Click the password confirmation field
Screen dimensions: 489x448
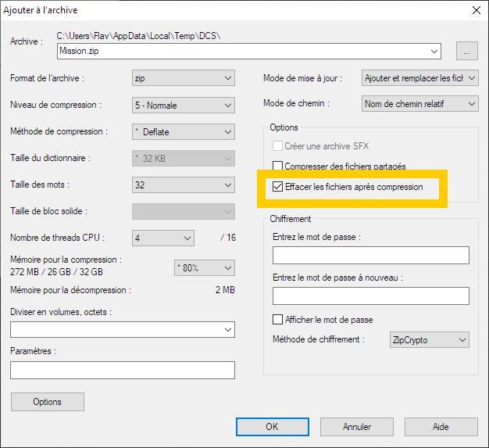click(x=371, y=296)
